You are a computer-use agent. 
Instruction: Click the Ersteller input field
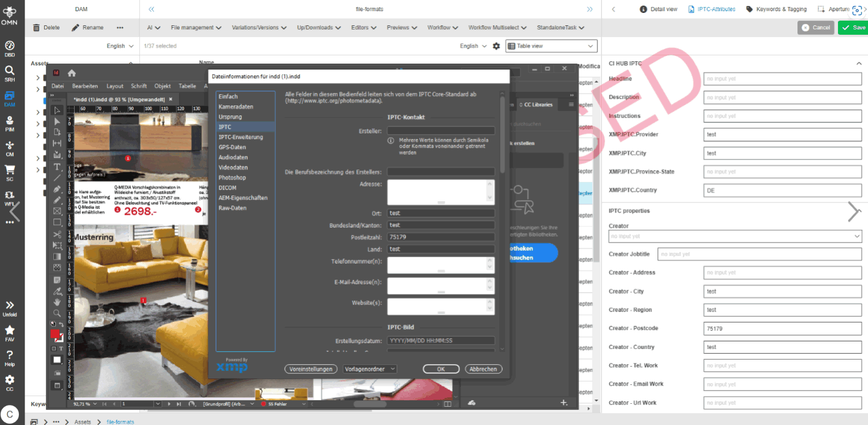click(x=440, y=131)
